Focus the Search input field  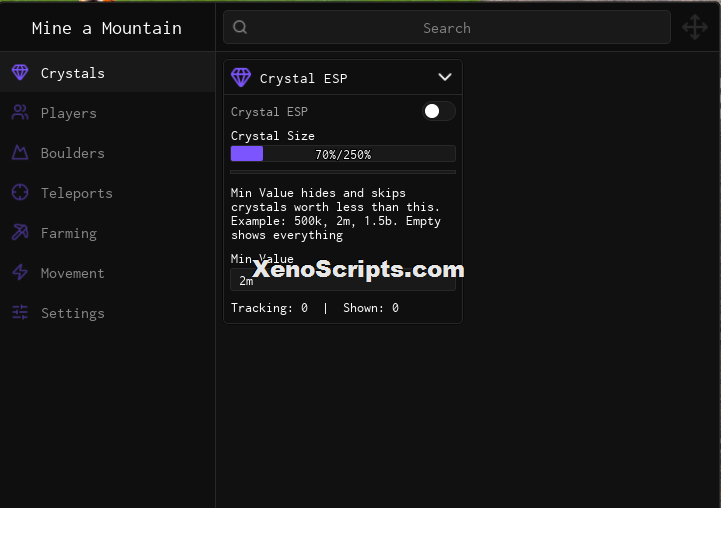pyautogui.click(x=446, y=28)
